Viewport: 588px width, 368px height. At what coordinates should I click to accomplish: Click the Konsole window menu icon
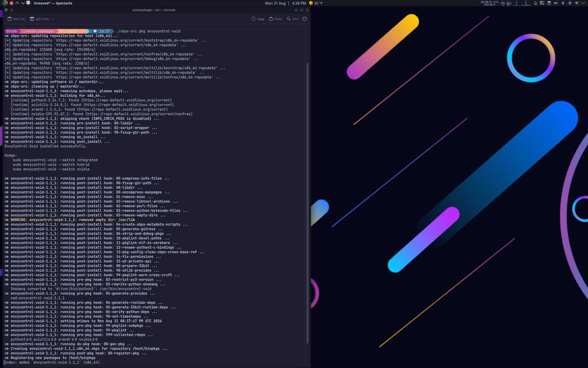[6, 10]
